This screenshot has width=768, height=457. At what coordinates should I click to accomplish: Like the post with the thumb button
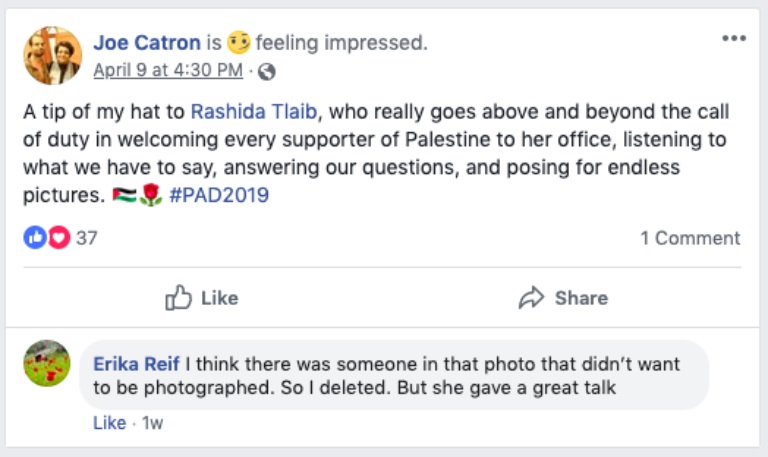pos(202,297)
